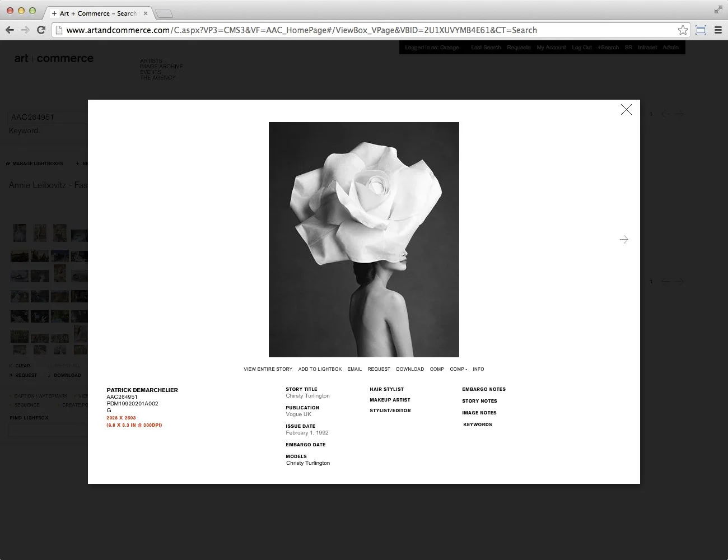Click Requests in the top bar
Screen dimensions: 728x560
(x=519, y=48)
